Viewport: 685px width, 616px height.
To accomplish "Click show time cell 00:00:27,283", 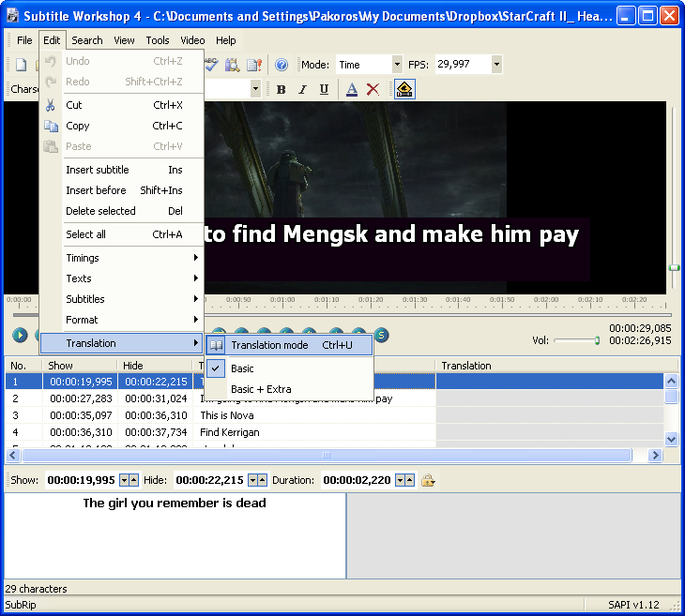I will [81, 398].
